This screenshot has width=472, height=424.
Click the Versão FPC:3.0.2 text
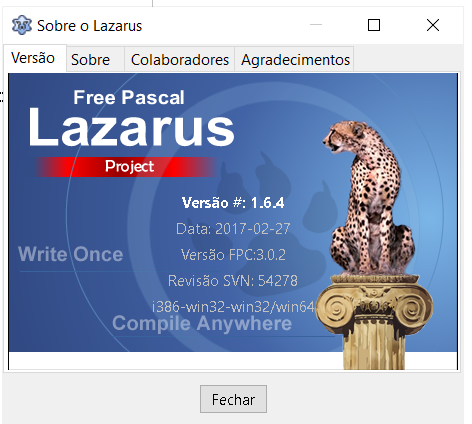[233, 255]
